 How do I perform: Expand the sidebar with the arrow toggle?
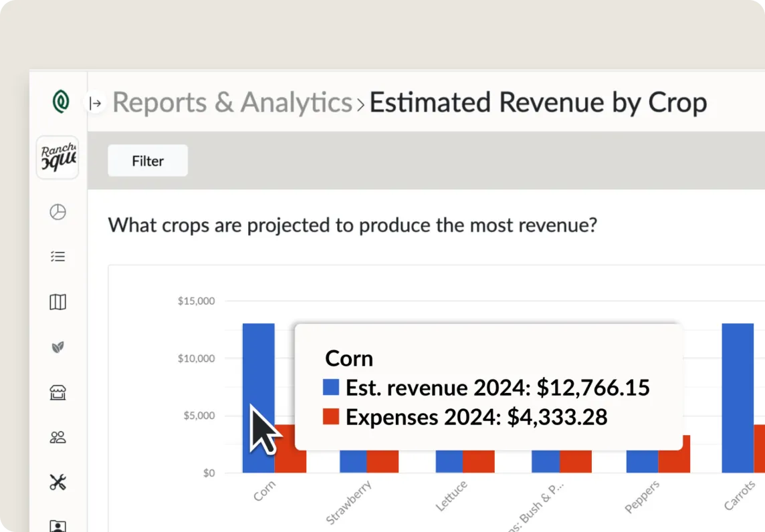(x=96, y=103)
